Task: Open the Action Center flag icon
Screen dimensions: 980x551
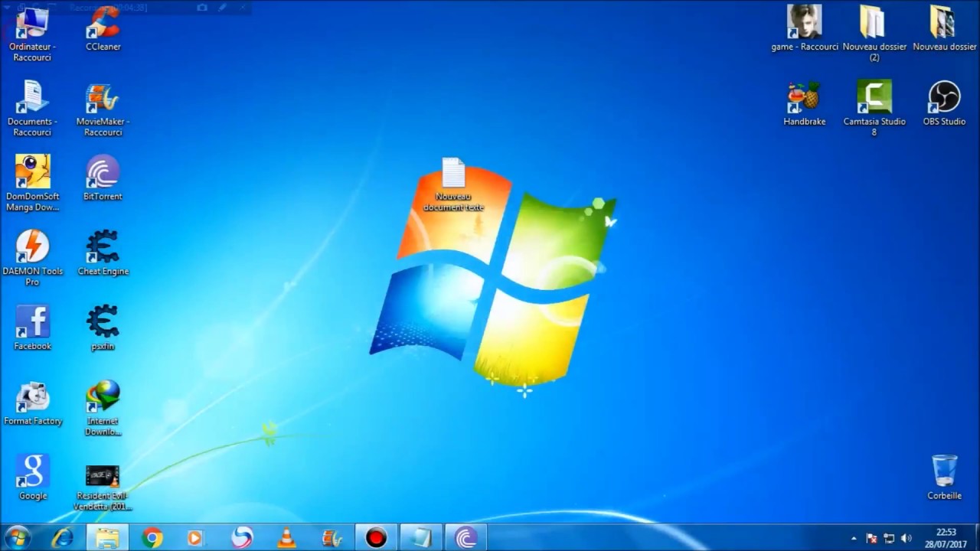Action: point(871,539)
